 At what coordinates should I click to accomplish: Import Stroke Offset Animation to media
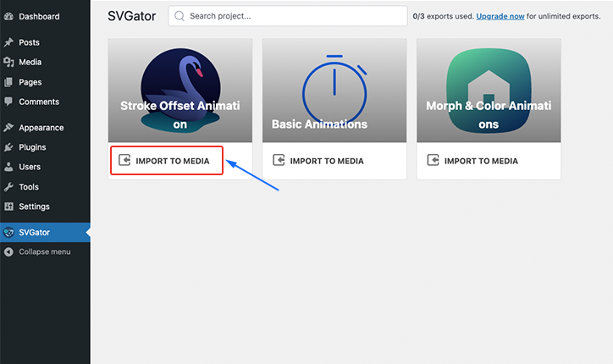tap(167, 161)
